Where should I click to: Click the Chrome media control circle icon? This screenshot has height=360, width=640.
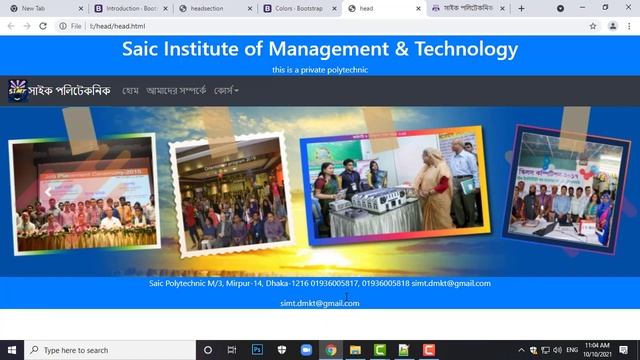[x=560, y=8]
